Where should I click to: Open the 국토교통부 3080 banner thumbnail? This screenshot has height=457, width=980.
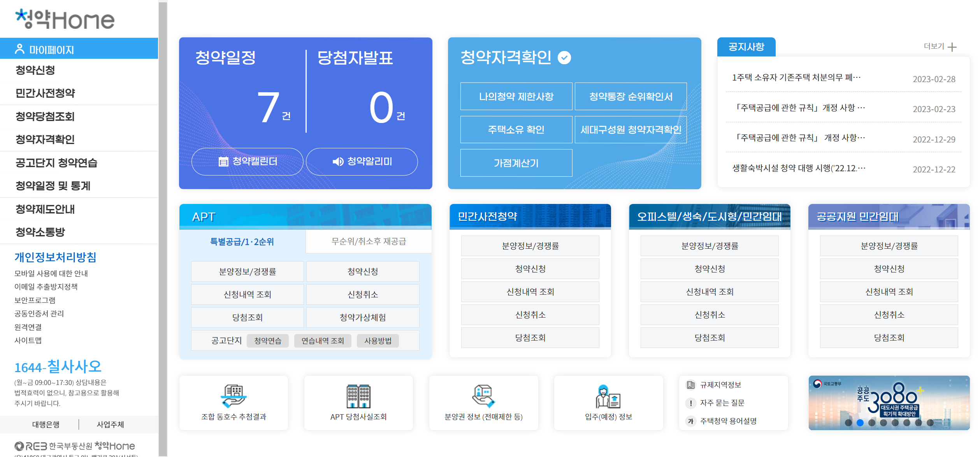(889, 399)
